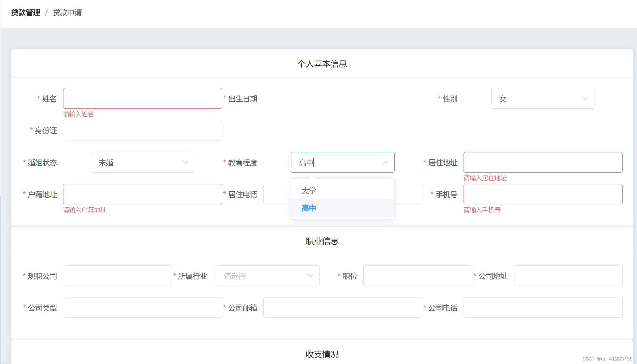Viewport: 637px width, 364px height.
Task: Click the 姓名 name input field
Action: coord(142,98)
